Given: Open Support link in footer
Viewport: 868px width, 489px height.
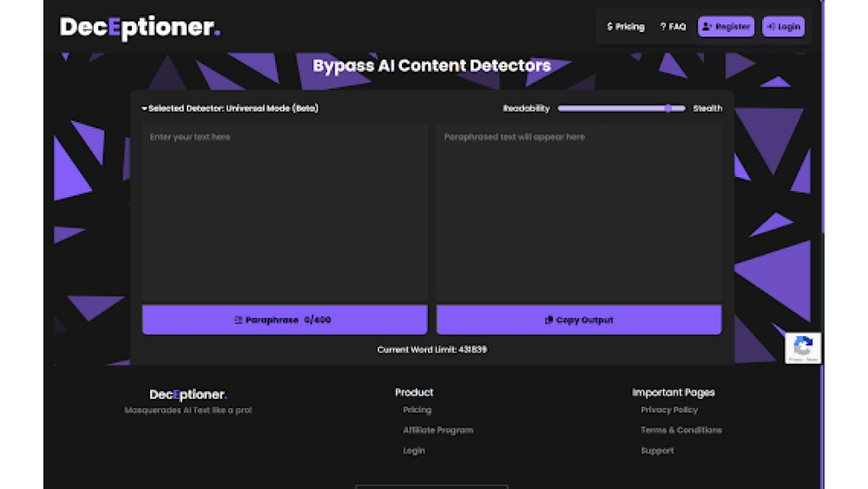Looking at the screenshot, I should pos(657,450).
